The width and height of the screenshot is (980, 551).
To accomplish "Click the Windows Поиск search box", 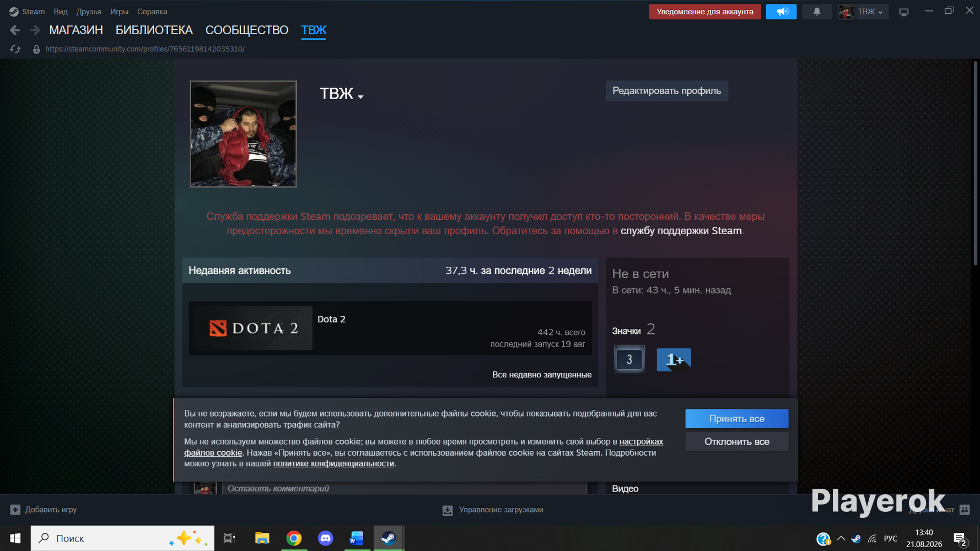I will coord(122,538).
